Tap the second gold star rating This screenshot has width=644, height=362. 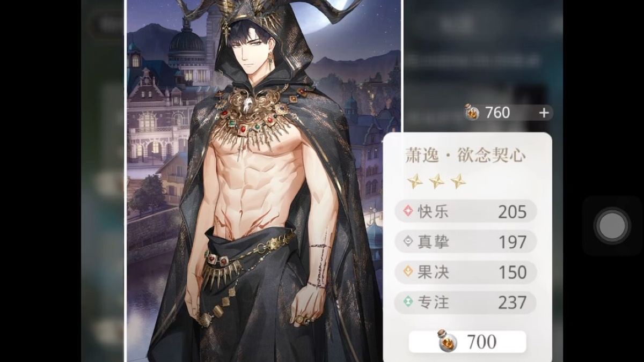pyautogui.click(x=436, y=181)
